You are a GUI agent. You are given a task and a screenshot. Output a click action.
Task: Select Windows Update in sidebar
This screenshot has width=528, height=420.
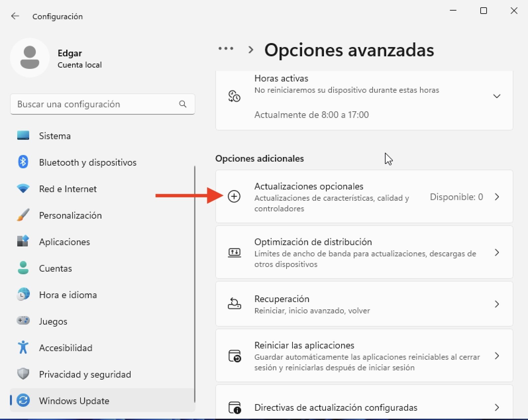[102, 400]
